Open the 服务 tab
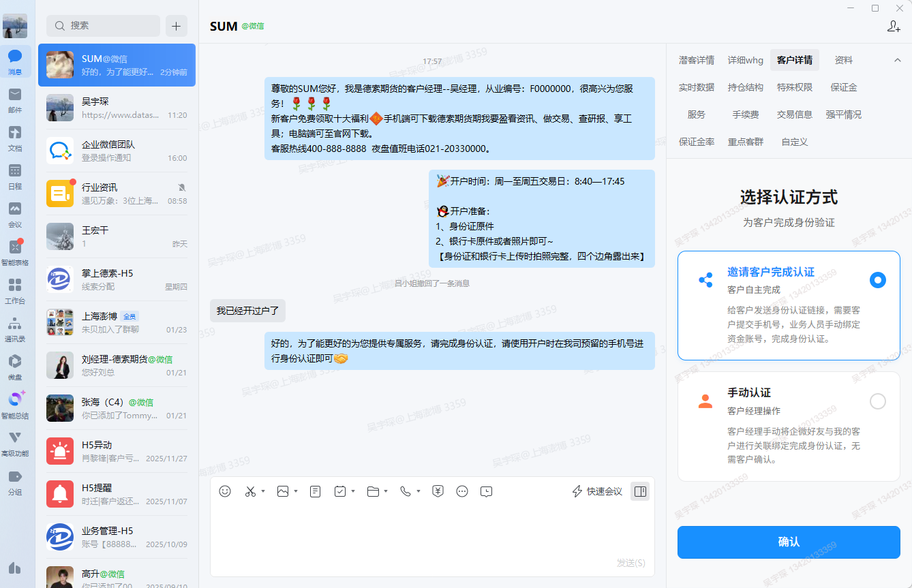 pos(697,114)
